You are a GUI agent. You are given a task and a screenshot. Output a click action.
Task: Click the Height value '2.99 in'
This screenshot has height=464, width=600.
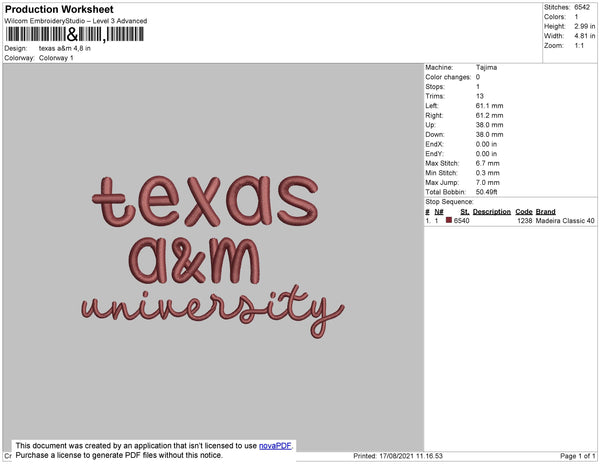point(585,26)
